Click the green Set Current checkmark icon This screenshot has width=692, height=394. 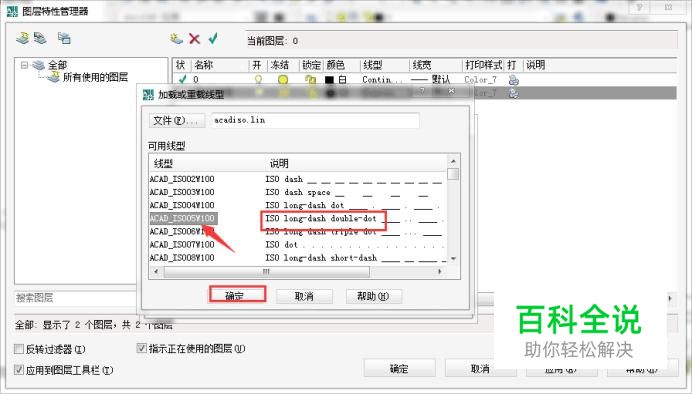(x=213, y=38)
